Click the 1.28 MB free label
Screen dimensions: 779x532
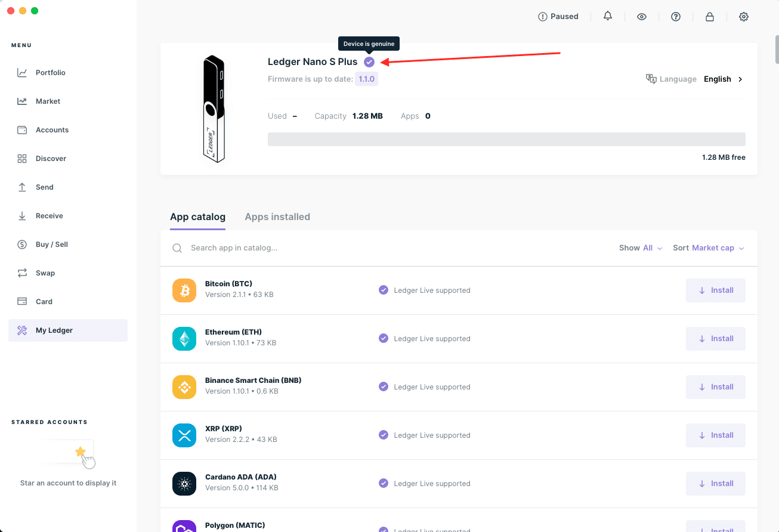(724, 157)
